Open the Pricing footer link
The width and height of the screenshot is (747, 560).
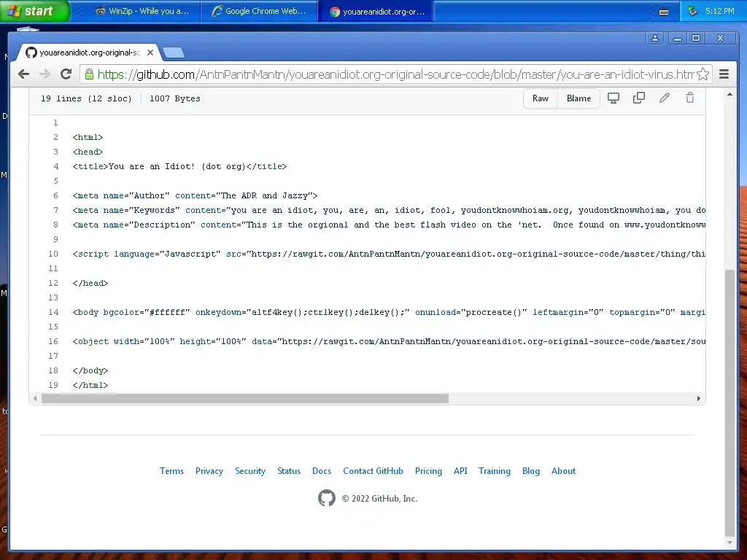pyautogui.click(x=428, y=471)
